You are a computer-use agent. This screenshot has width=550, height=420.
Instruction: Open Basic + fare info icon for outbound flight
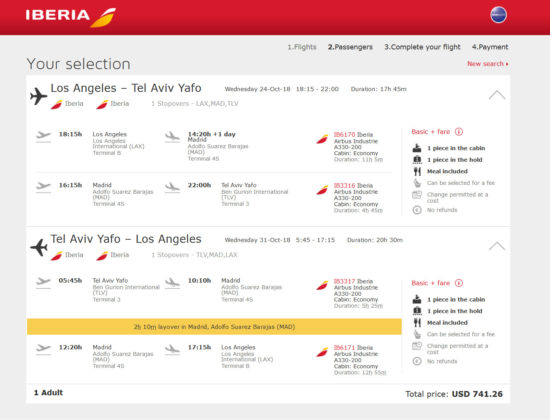(x=459, y=132)
